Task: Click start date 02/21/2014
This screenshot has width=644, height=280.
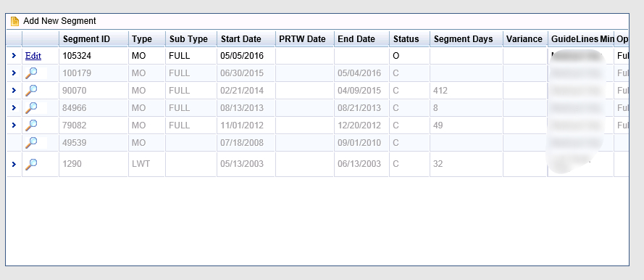Action: click(x=242, y=91)
